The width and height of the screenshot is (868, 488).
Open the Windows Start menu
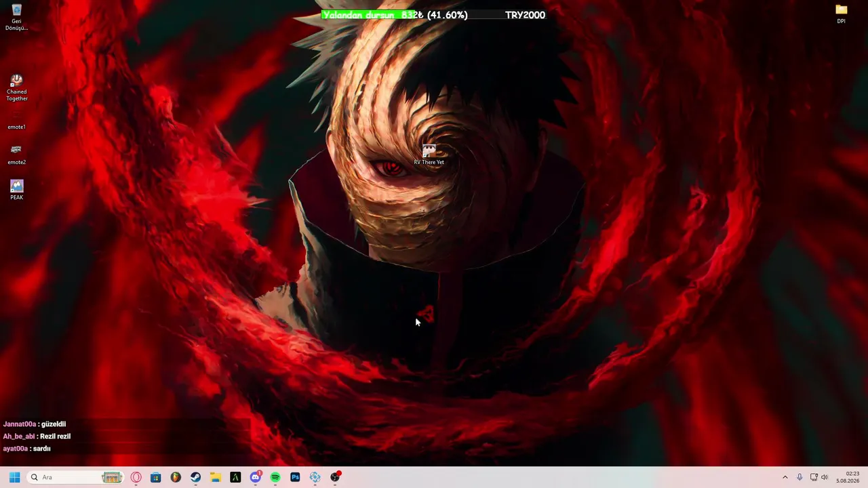[x=14, y=477]
